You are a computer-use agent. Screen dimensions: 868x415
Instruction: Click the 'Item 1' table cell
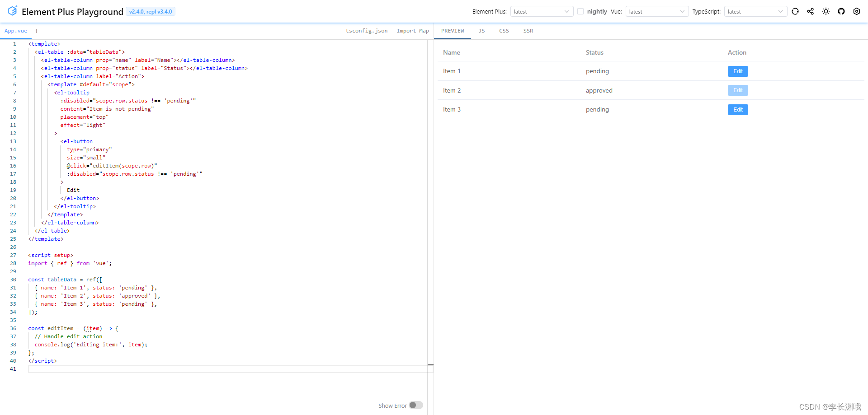[452, 71]
